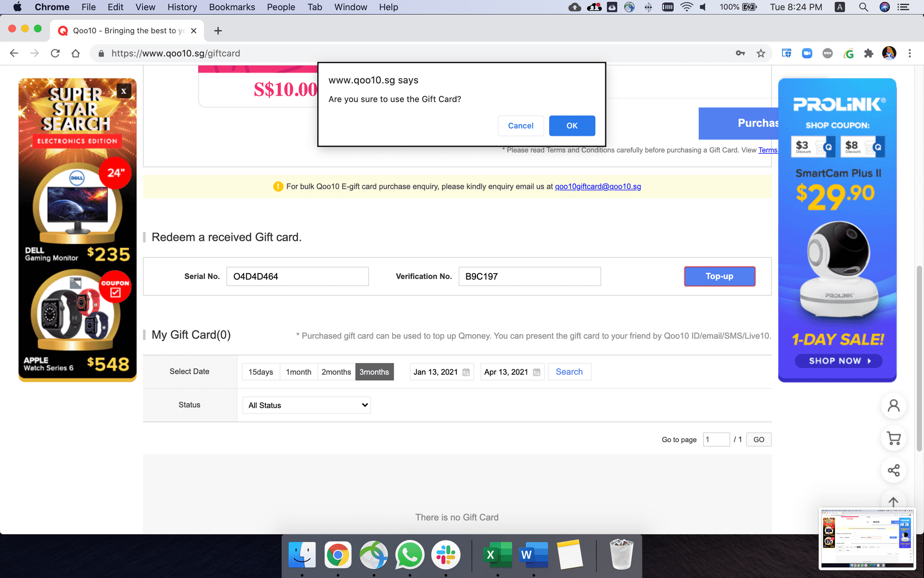Bookmark this page with the star icon
This screenshot has width=924, height=578.
(761, 53)
